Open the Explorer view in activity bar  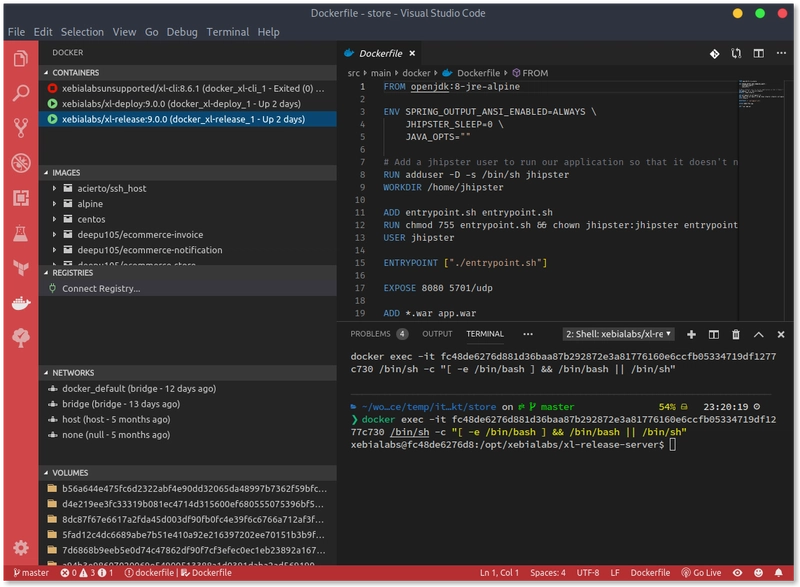tap(20, 59)
